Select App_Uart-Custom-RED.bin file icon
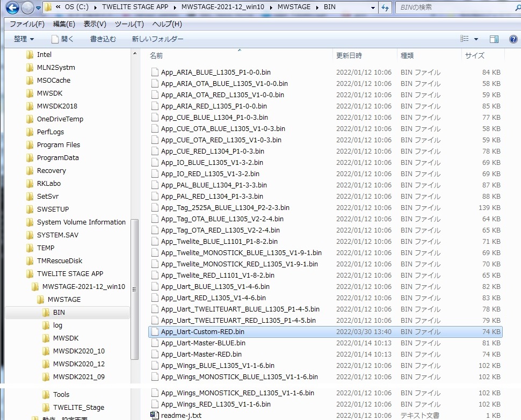Screen dimensions: 521x420 [155, 331]
